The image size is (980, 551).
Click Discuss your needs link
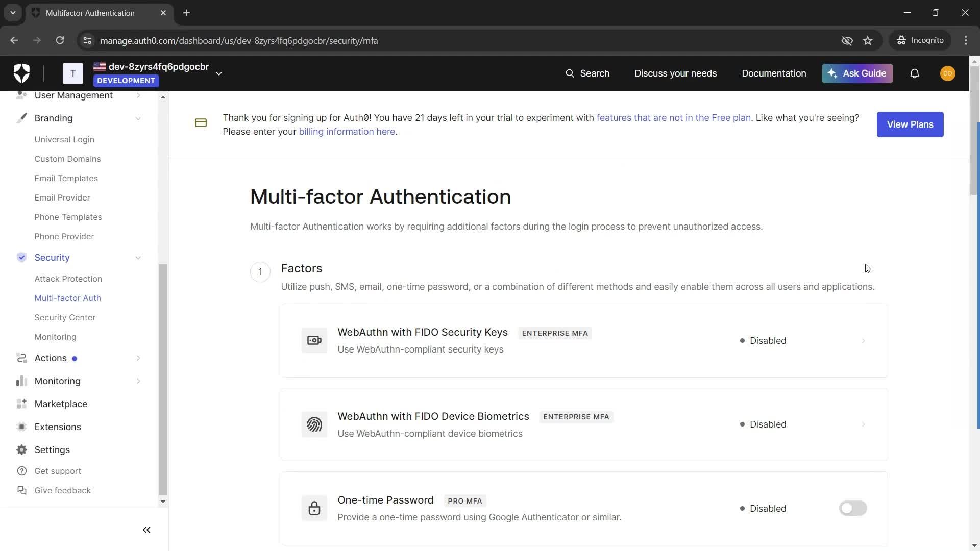(675, 73)
